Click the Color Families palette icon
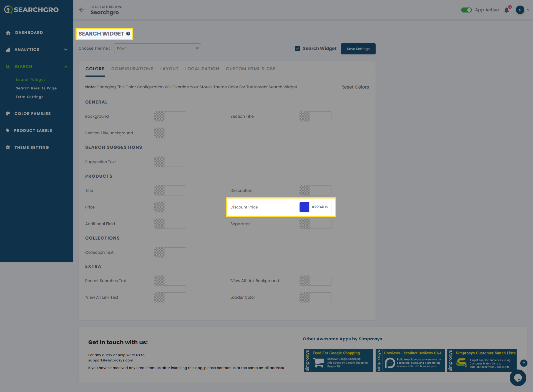 pyautogui.click(x=8, y=114)
